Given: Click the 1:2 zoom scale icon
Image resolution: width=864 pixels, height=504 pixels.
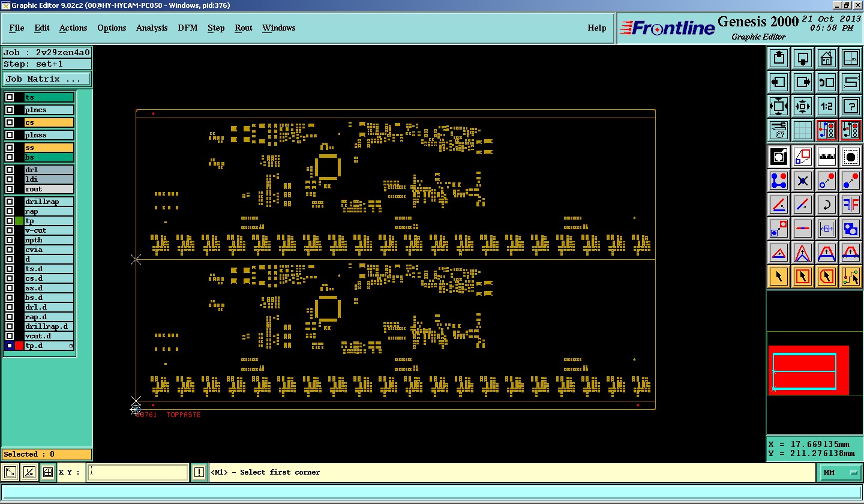Looking at the screenshot, I should [x=827, y=106].
